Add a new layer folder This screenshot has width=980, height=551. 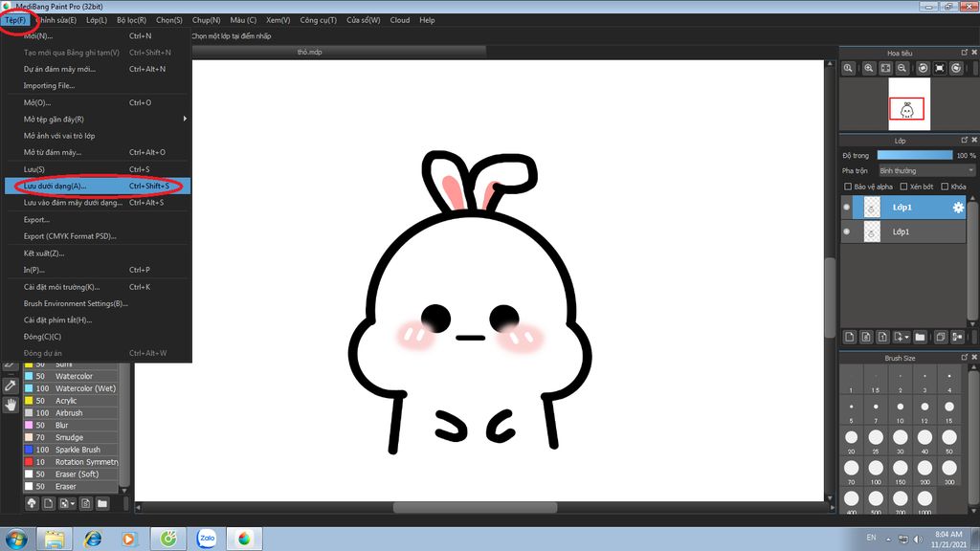(x=920, y=337)
